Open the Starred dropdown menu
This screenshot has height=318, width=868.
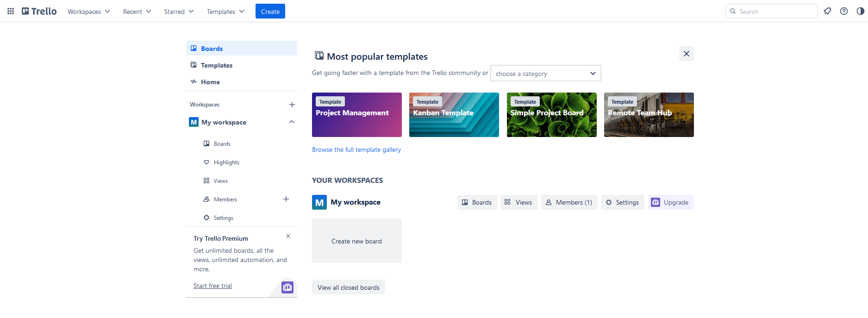[179, 11]
